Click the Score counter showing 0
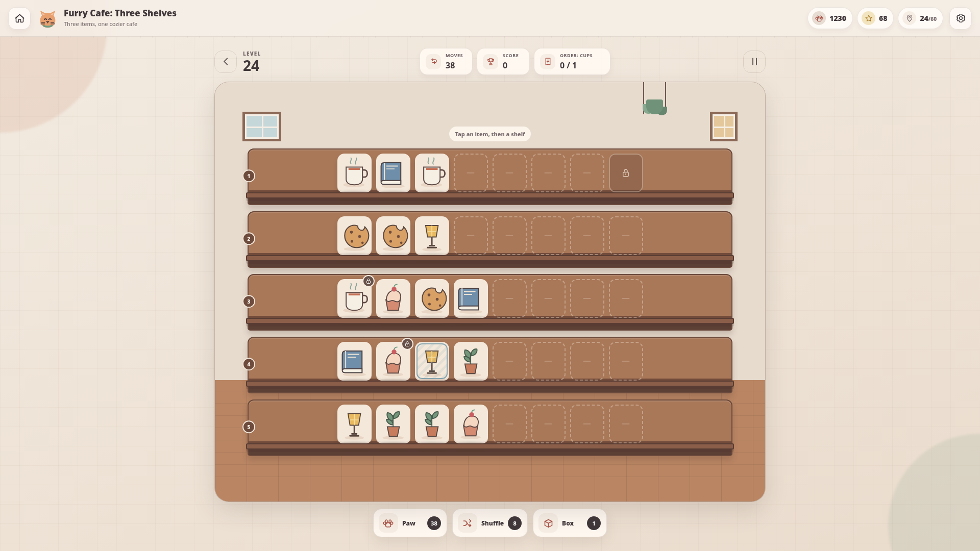 coord(503,62)
